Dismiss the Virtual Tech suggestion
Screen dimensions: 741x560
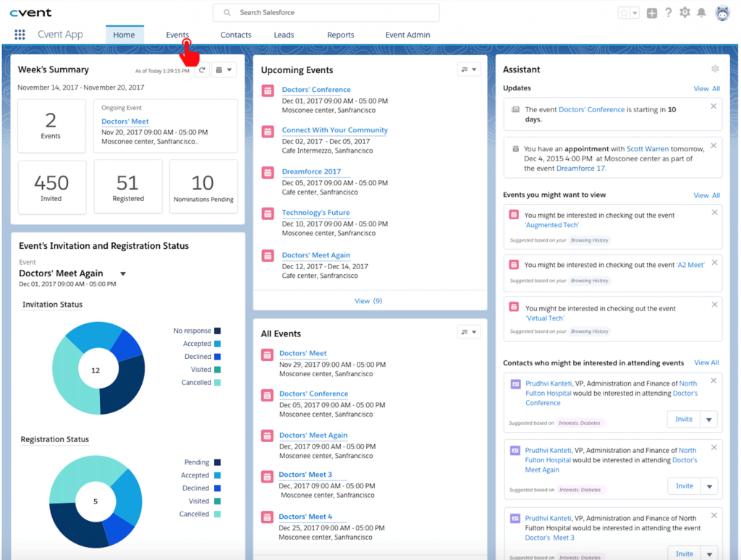[714, 305]
